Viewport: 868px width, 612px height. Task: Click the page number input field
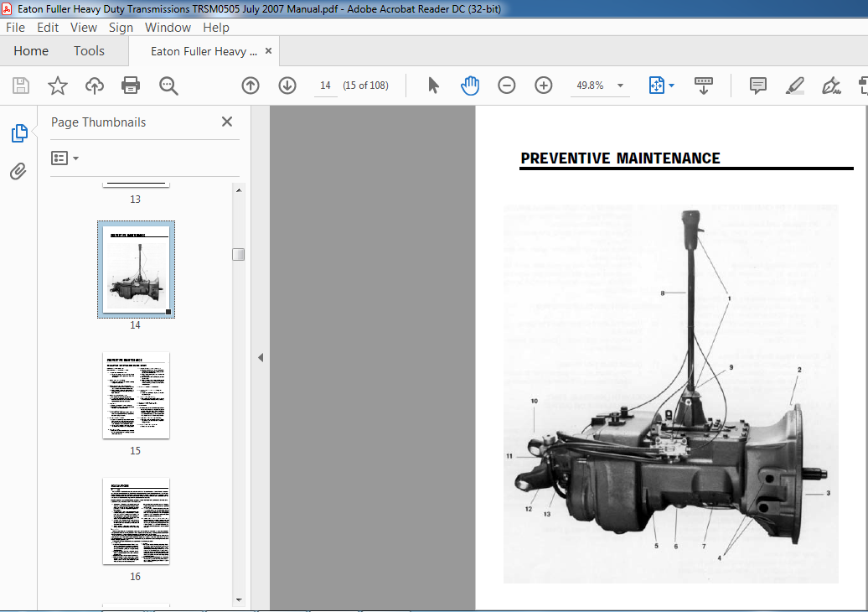tap(325, 86)
